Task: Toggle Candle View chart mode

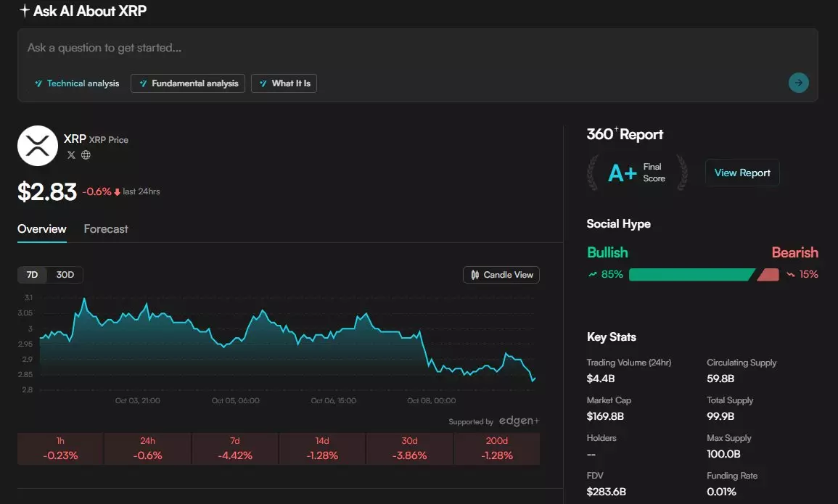Action: (x=501, y=275)
